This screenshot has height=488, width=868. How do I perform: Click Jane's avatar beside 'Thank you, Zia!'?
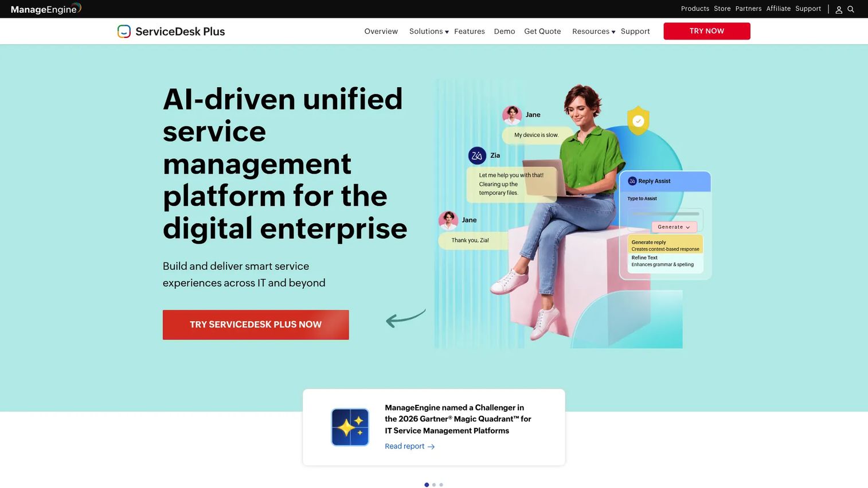click(448, 220)
